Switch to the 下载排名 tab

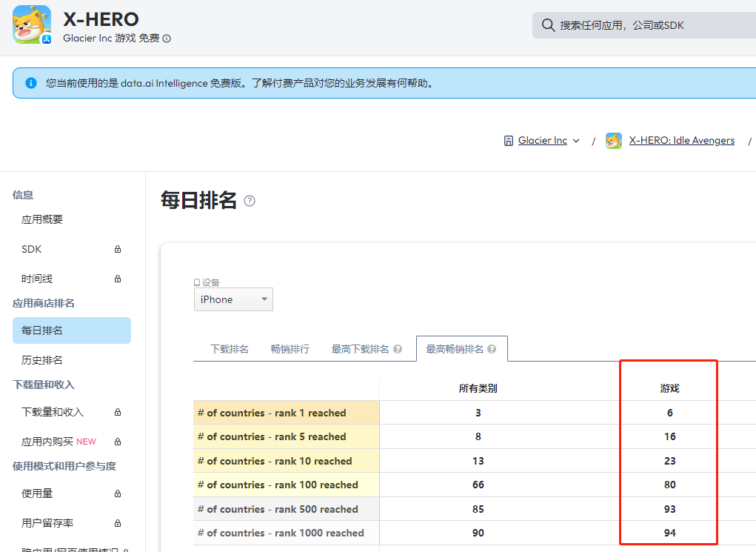tap(230, 349)
